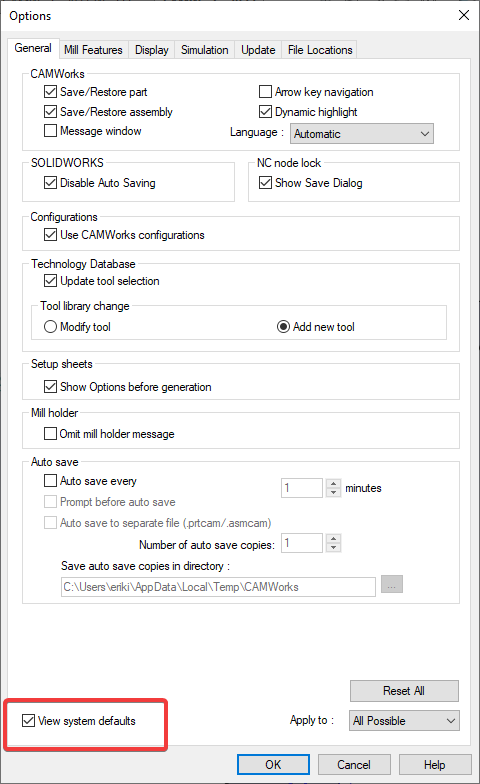The height and width of the screenshot is (784, 480).
Task: Enable Auto save every checkbox
Action: [x=50, y=481]
